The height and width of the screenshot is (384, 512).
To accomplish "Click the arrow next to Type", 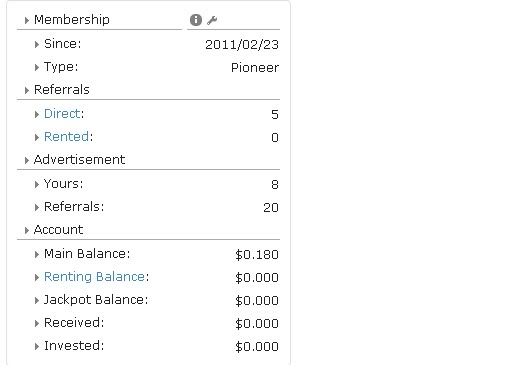I will 37,67.
